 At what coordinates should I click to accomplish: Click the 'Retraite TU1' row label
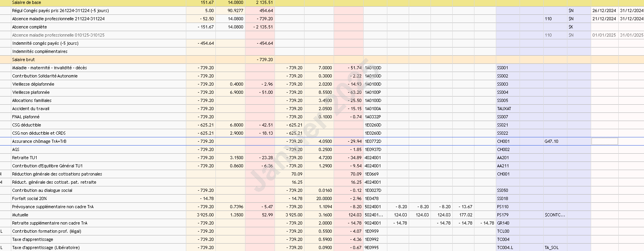pyautogui.click(x=24, y=158)
